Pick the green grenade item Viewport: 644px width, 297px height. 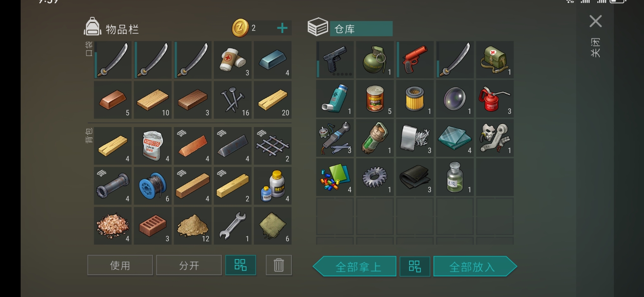375,60
